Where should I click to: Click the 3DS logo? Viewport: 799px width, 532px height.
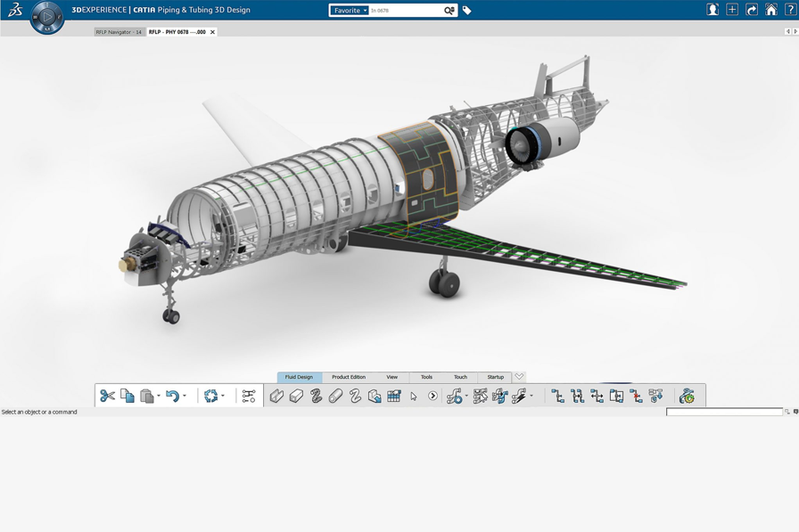[x=15, y=10]
